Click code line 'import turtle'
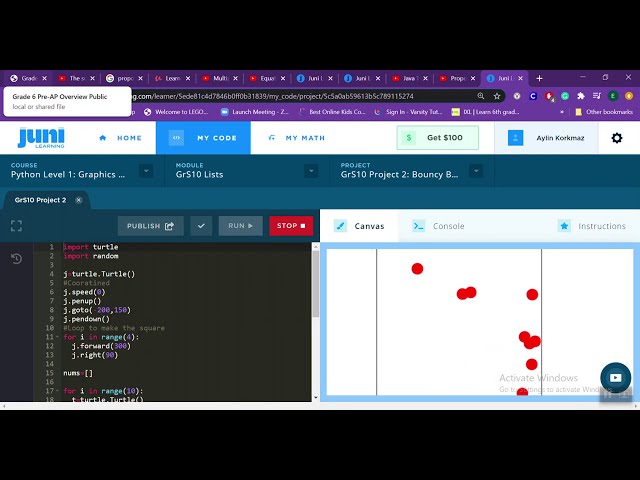Viewport: 640px width, 480px height. point(91,247)
